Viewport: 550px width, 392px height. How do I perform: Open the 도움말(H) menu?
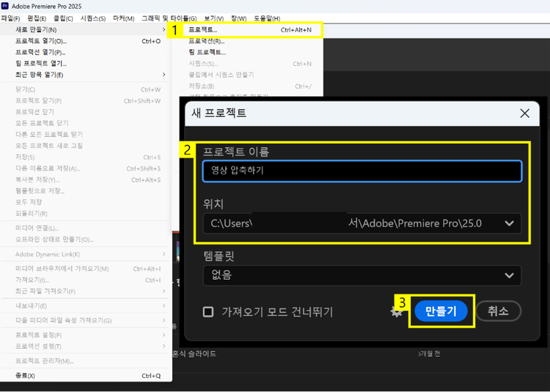[x=267, y=18]
